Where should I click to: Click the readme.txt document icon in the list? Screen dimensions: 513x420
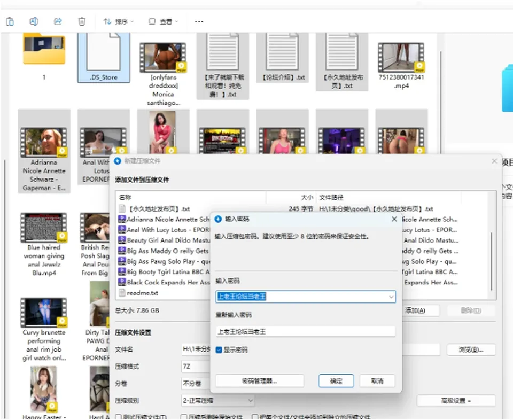pos(122,293)
